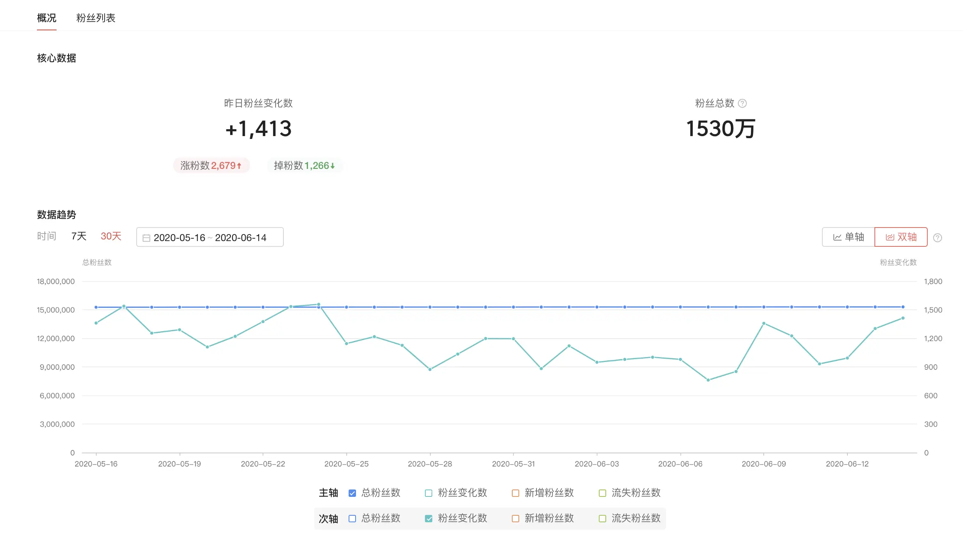Click green down arrow beside 掉粉数 1,266
This screenshot has height=560, width=963.
pos(333,166)
